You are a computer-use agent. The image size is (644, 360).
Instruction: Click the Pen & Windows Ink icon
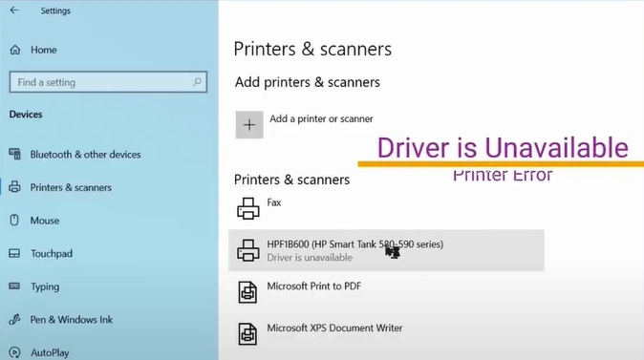[x=14, y=319]
